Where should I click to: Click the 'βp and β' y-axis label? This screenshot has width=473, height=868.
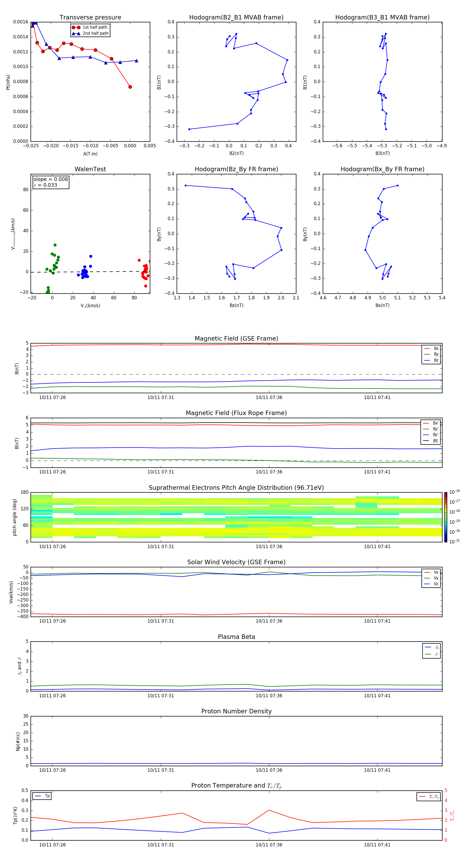[x=20, y=666]
